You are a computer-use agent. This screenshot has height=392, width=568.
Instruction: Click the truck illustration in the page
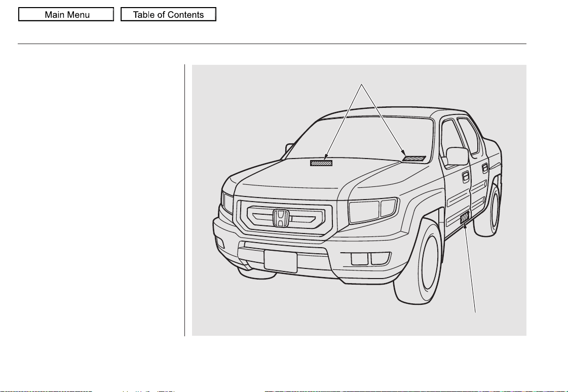click(x=359, y=200)
